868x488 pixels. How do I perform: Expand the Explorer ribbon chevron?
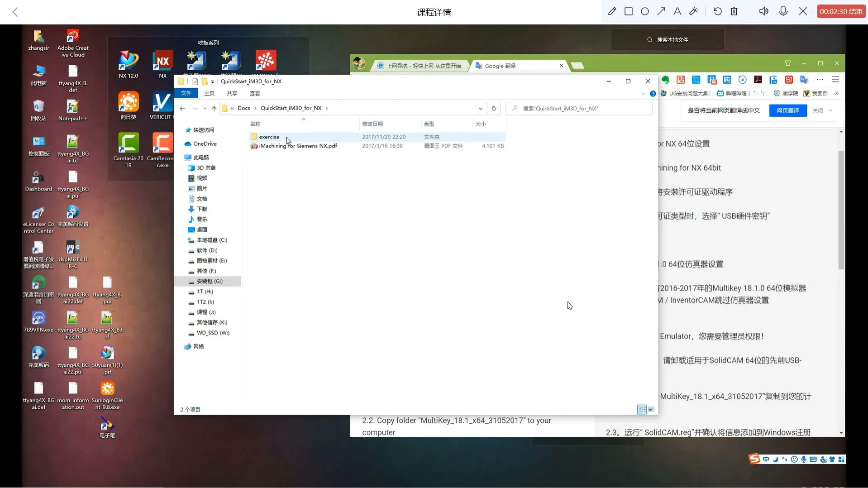643,94
